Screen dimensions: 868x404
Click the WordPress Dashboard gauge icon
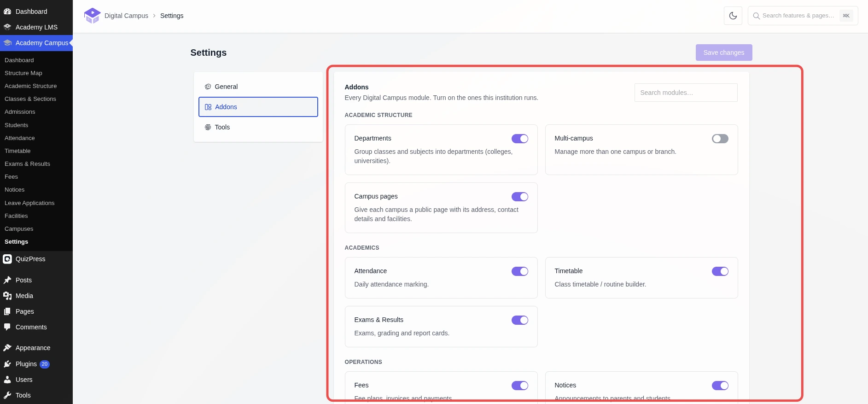[7, 12]
